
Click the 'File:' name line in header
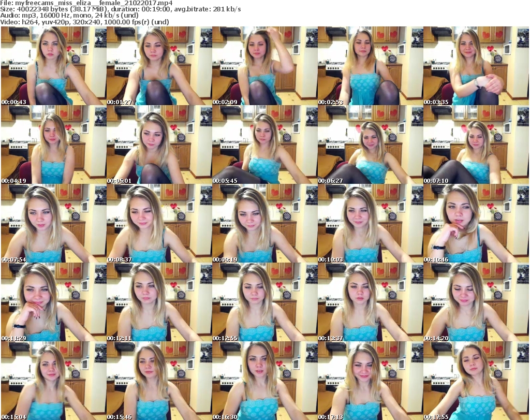tap(86, 3)
